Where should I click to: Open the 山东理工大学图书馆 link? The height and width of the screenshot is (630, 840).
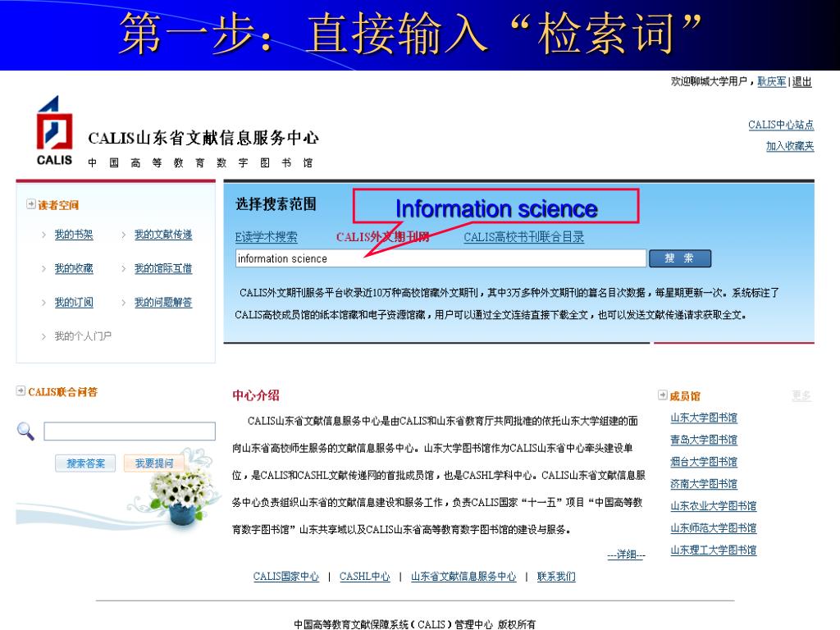[x=714, y=550]
